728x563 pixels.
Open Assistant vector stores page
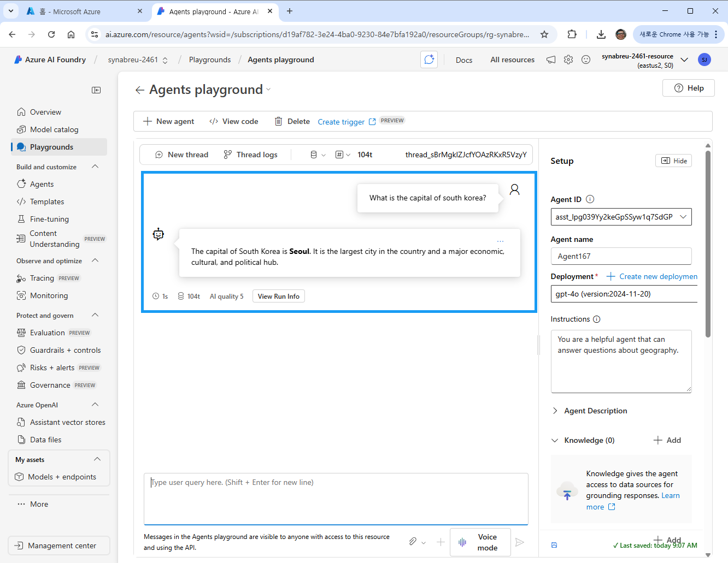click(59, 422)
